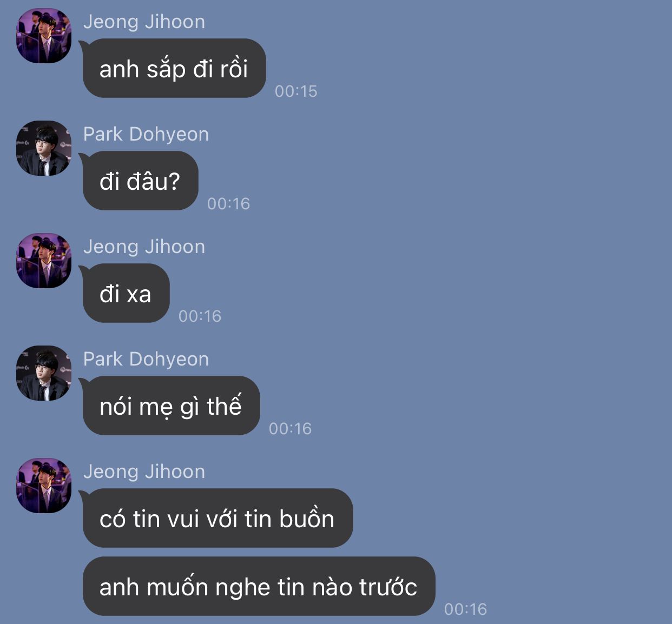Select the "anh sắp đi rồi" message bubble
Image resolution: width=672 pixels, height=624 pixels.
point(174,68)
